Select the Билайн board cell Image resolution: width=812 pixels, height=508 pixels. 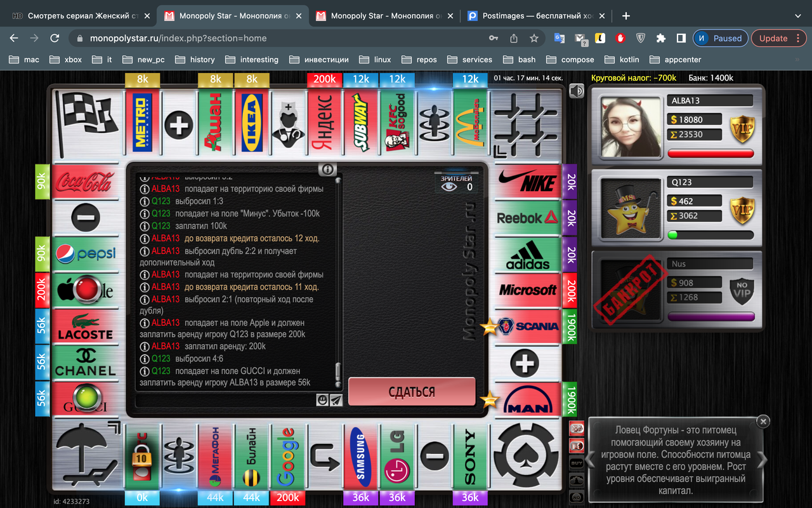coord(252,456)
